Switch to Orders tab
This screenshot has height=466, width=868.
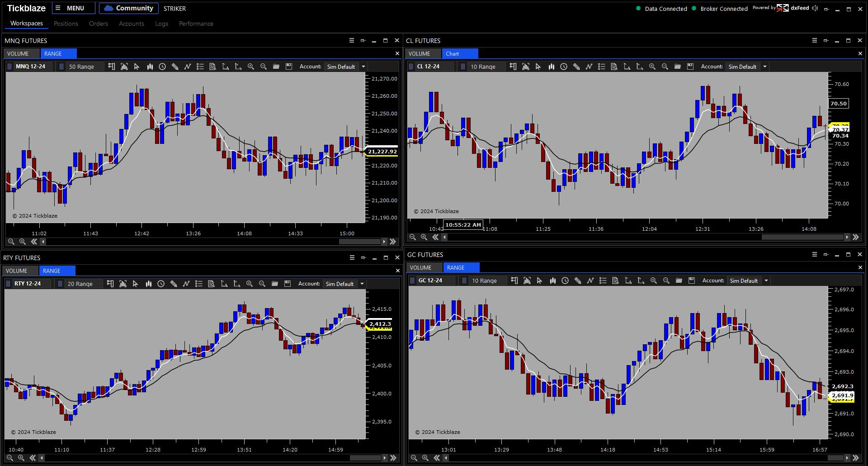pos(99,24)
